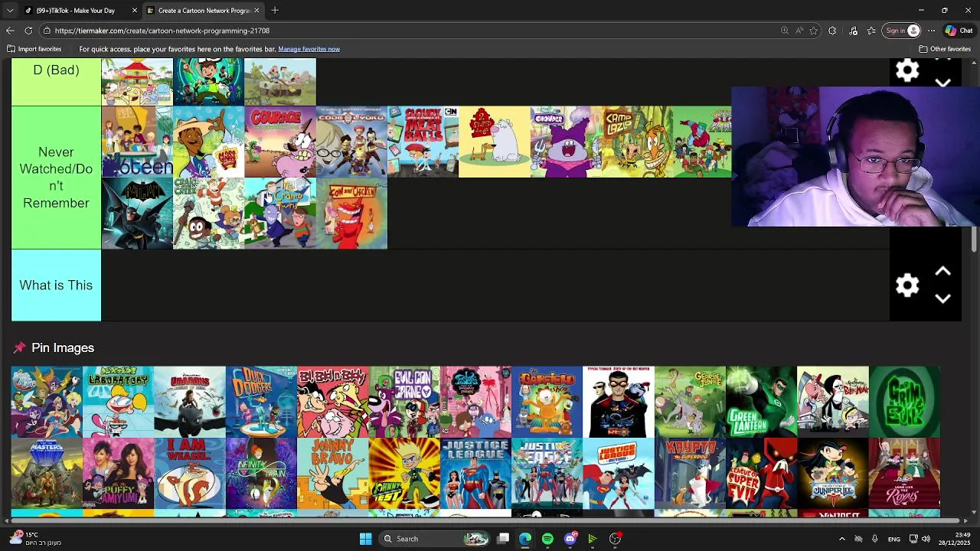Open browser Extensions puzzle icon
The width and height of the screenshot is (980, 551).
(x=832, y=31)
